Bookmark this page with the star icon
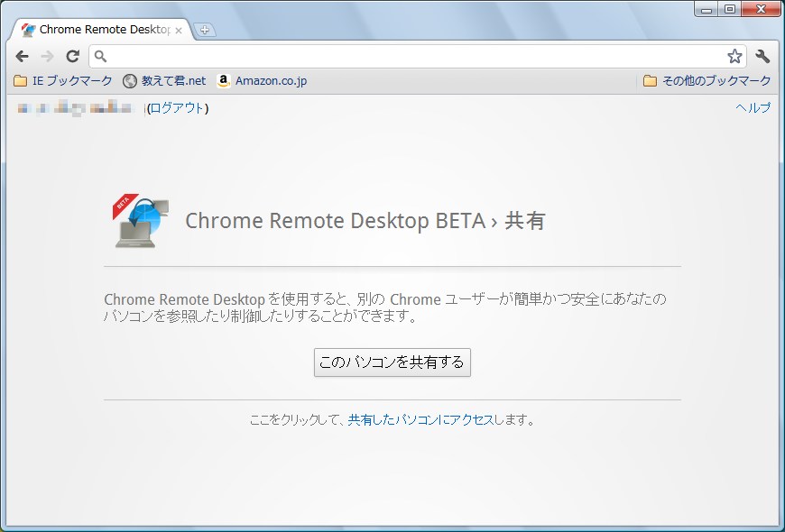This screenshot has height=532, width=785. pos(734,56)
